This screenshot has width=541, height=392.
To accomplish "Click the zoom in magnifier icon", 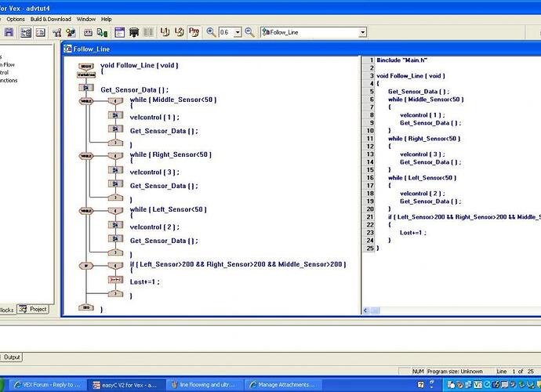I will coord(211,32).
